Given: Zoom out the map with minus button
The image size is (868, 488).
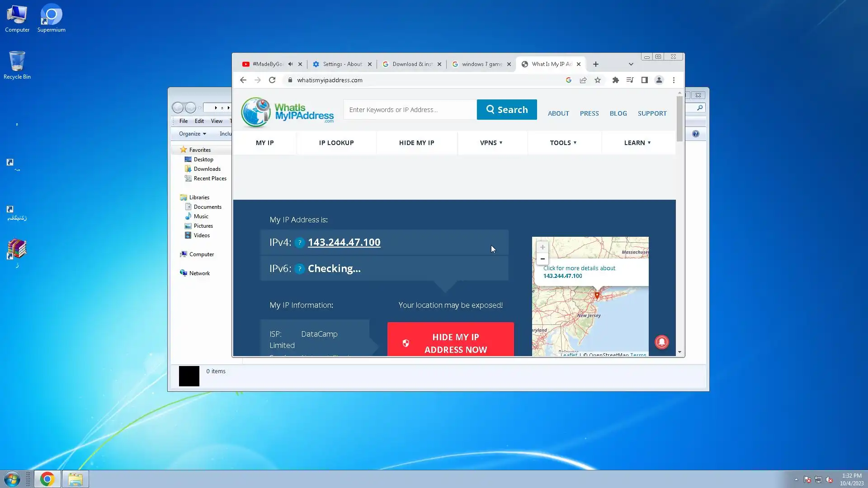Looking at the screenshot, I should [x=542, y=259].
